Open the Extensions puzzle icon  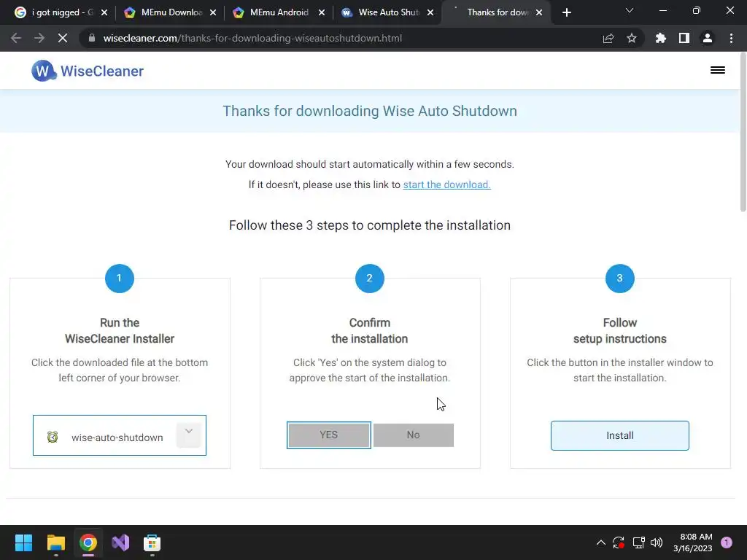[x=661, y=38]
